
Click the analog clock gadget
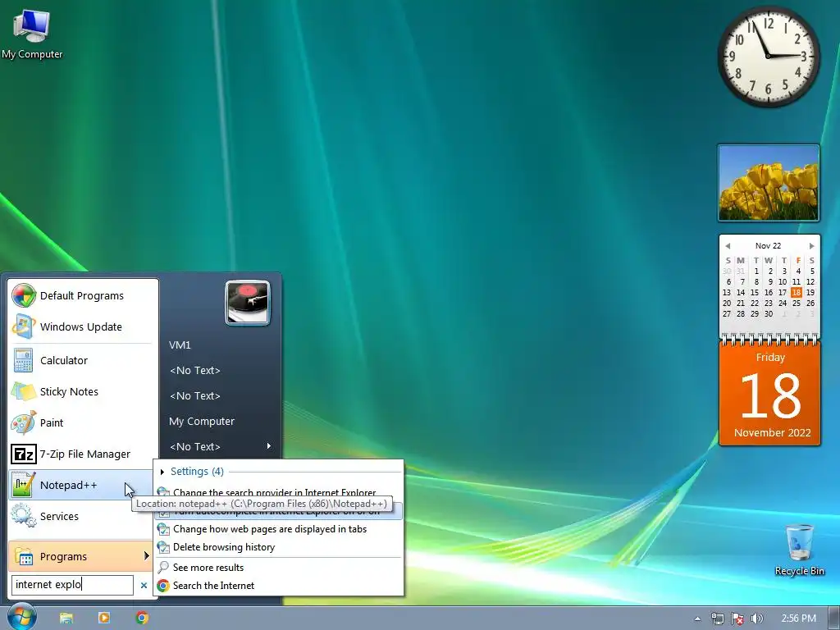click(x=769, y=56)
